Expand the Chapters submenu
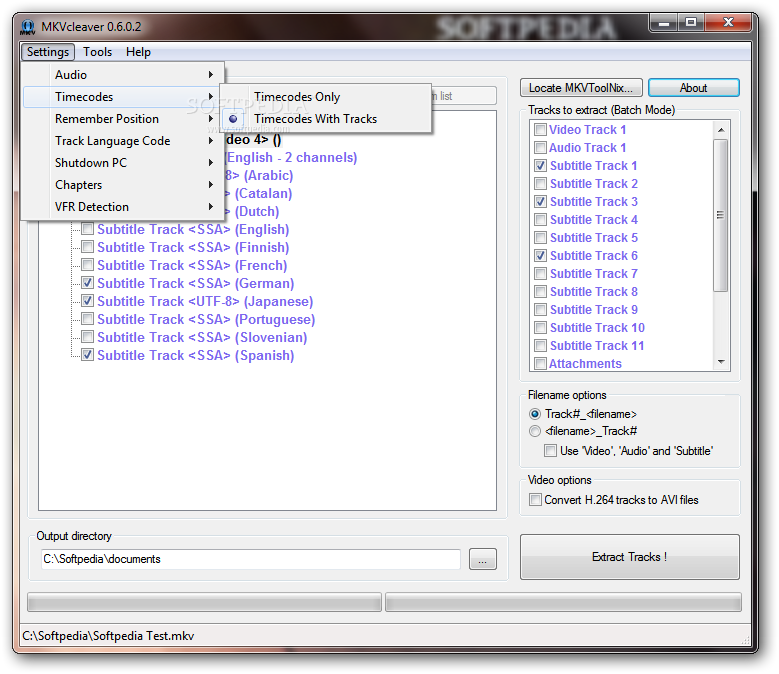Screen dimensions: 779x674 [x=123, y=185]
